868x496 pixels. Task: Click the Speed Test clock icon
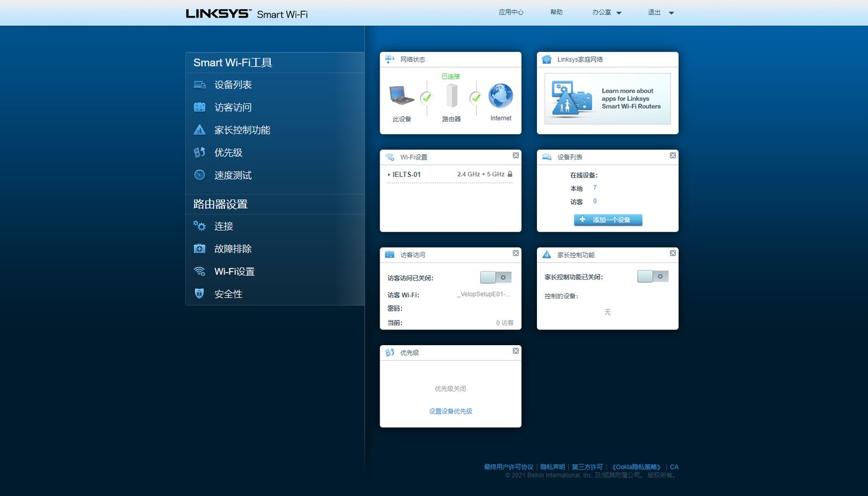[200, 175]
